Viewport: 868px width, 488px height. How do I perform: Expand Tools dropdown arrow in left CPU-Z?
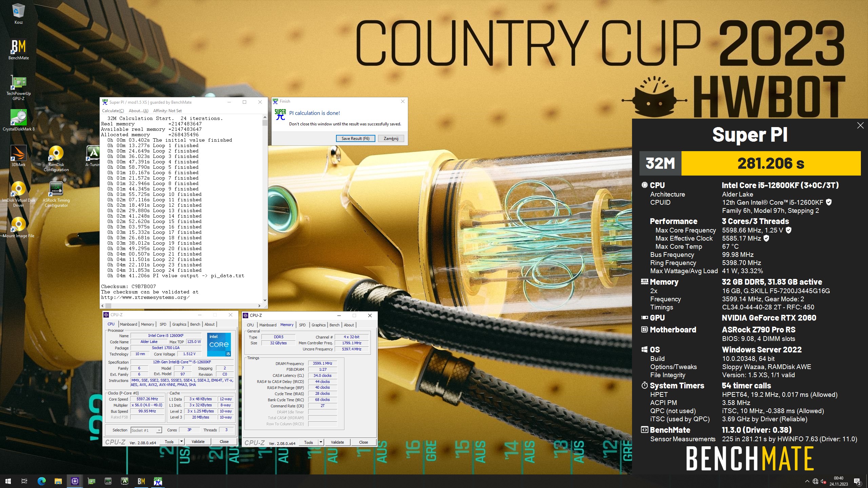click(x=181, y=442)
